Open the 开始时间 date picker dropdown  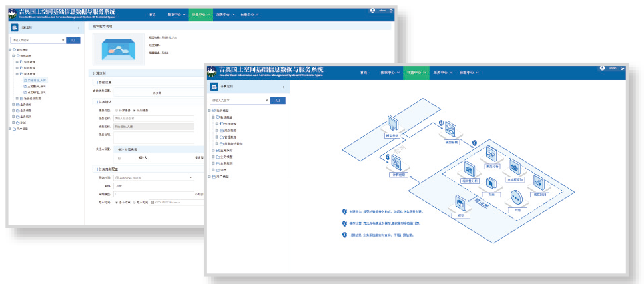pos(192,178)
